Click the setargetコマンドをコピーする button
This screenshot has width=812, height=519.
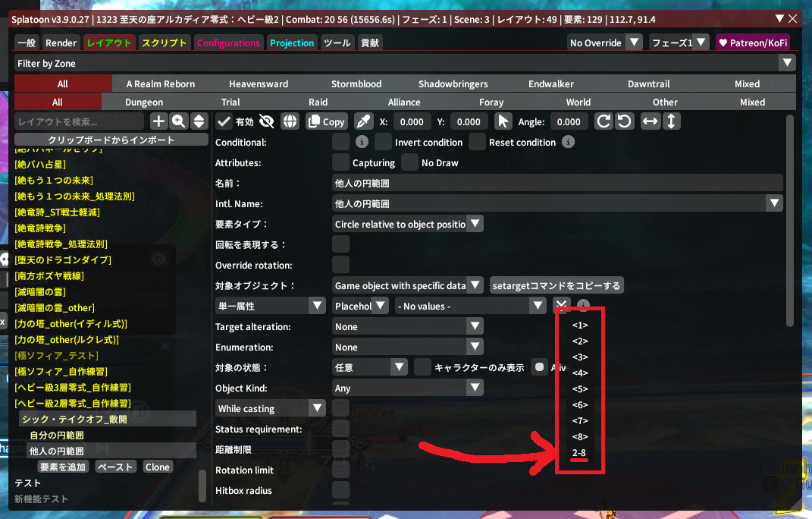(x=556, y=285)
